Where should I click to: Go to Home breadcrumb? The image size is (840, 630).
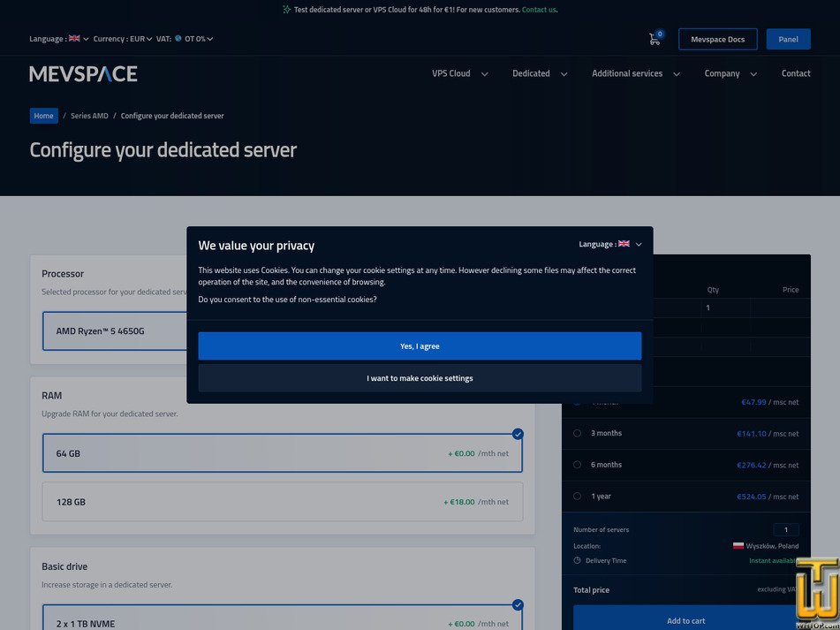pos(44,116)
